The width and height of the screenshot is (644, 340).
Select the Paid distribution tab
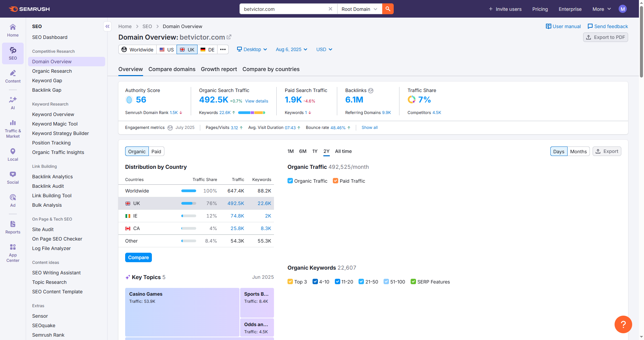pos(156,151)
